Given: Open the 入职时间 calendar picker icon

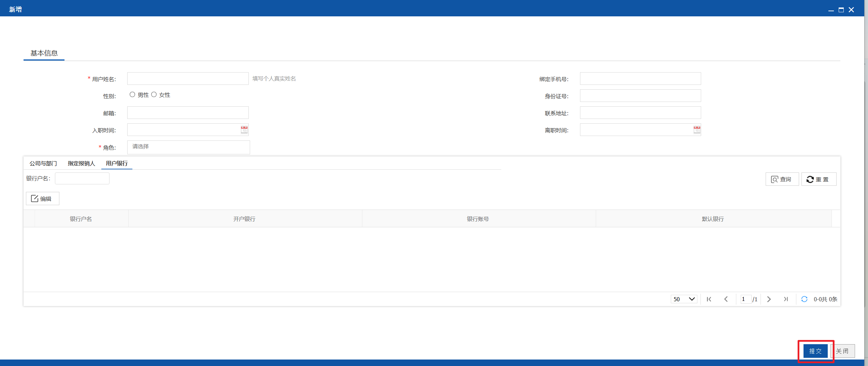Looking at the screenshot, I should click(244, 129).
